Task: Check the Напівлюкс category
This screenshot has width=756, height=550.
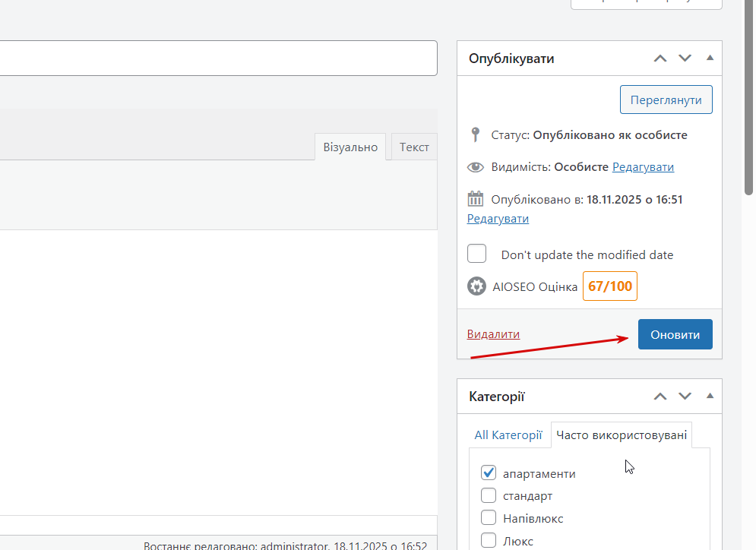Action: (489, 518)
